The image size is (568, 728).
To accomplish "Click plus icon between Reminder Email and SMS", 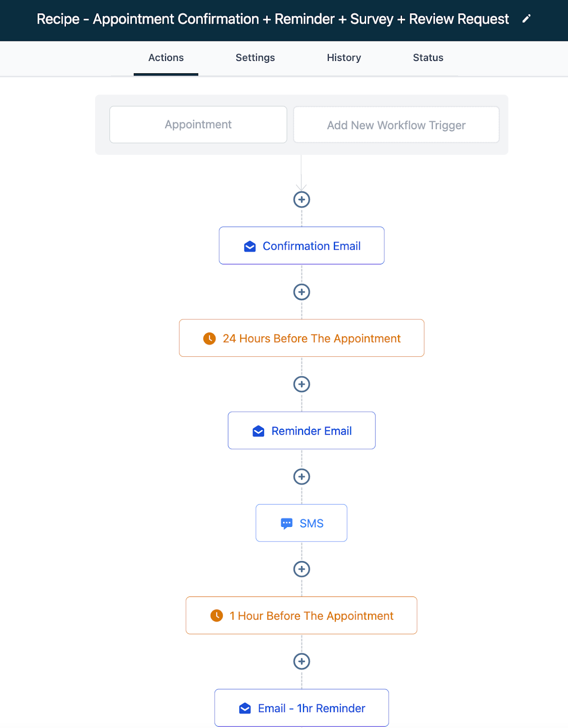I will click(302, 476).
